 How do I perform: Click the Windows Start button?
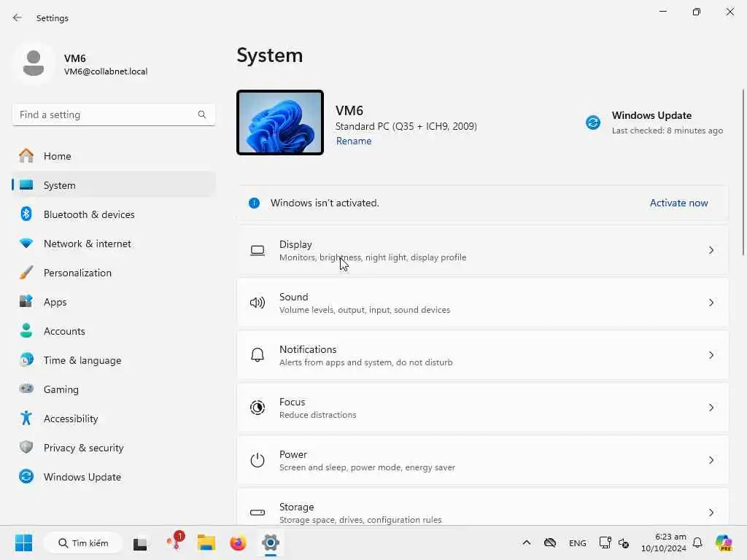23,542
